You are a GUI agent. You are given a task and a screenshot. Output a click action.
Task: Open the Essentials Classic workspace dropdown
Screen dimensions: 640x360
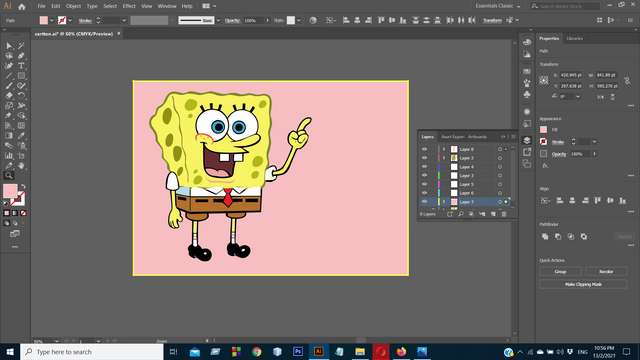[x=498, y=6]
